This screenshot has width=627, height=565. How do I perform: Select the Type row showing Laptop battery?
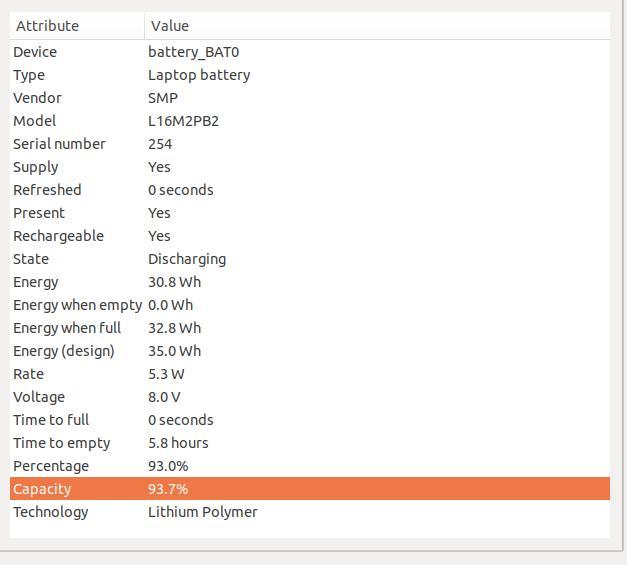pos(310,75)
